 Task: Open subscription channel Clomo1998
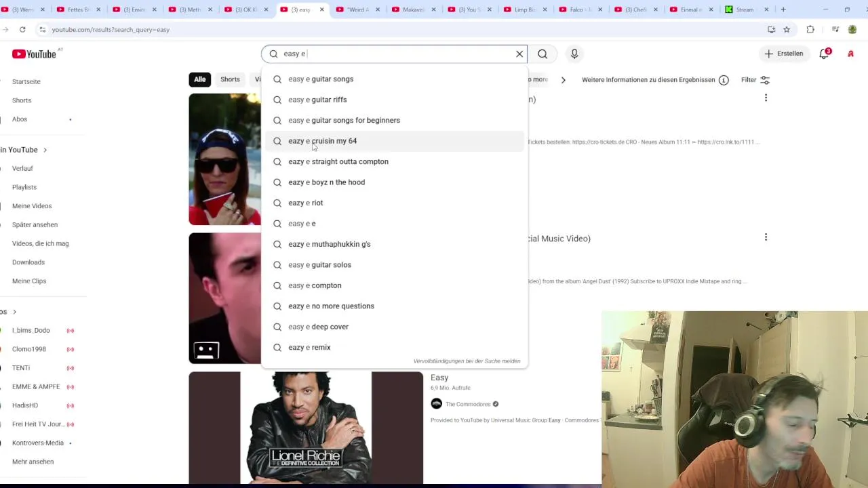pos(29,349)
